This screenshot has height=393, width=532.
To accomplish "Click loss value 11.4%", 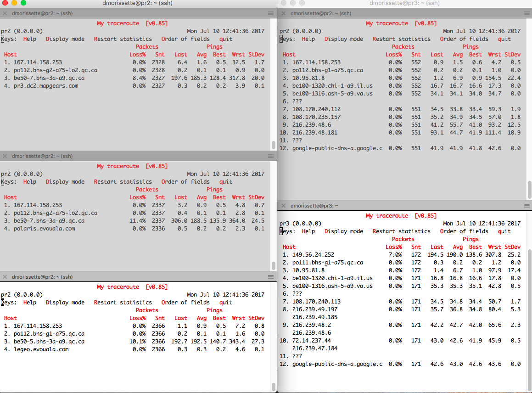I will 137,221.
